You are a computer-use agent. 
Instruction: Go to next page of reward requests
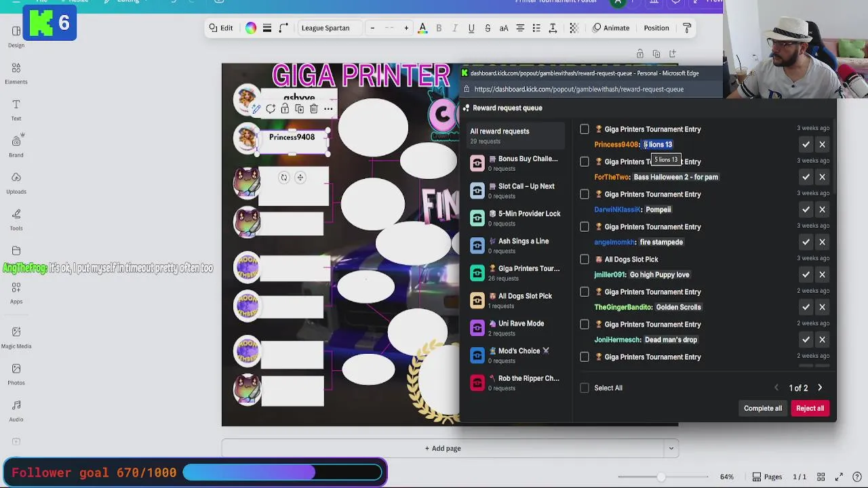(x=820, y=388)
